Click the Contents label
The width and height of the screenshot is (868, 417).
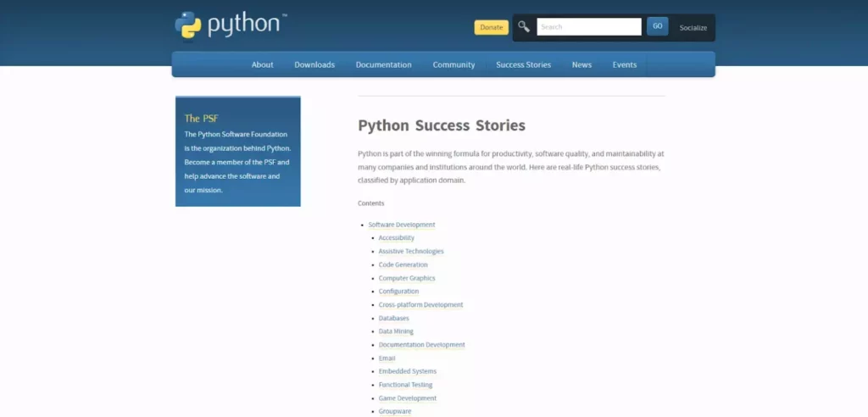[371, 203]
